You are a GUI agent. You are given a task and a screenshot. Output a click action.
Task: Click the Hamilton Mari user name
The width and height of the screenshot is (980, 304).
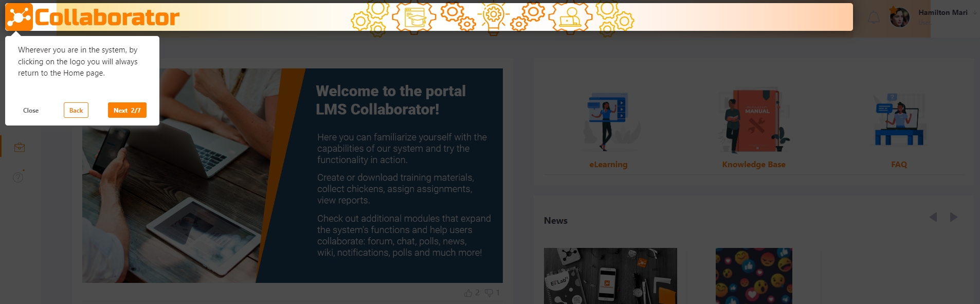[x=943, y=12]
